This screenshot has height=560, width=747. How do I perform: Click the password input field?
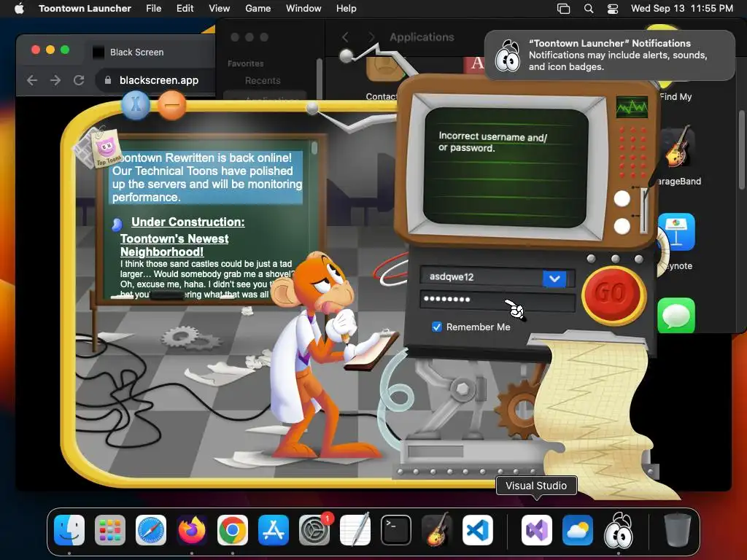pyautogui.click(x=497, y=300)
